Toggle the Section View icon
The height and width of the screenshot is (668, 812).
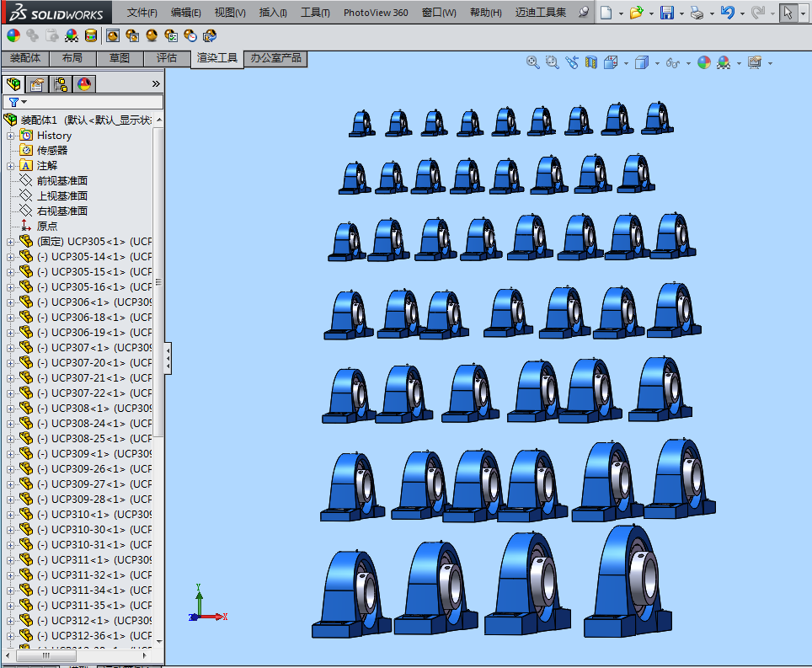coord(590,62)
